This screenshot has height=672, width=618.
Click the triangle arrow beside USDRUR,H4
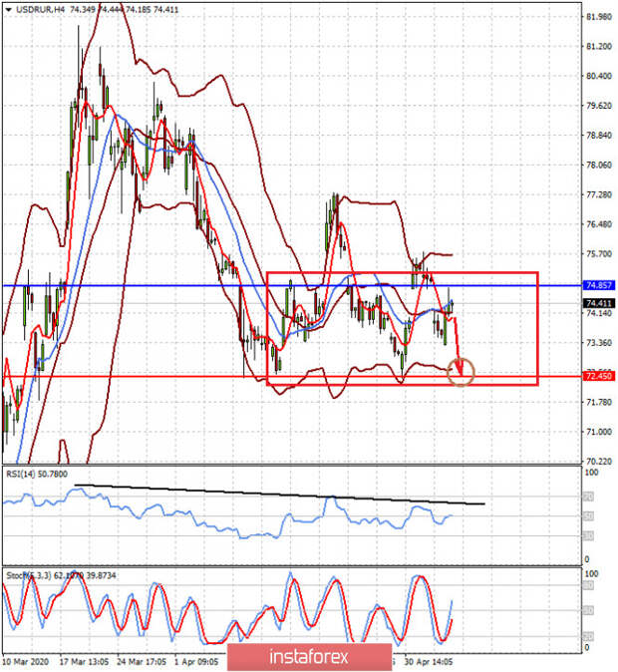[x=8, y=9]
